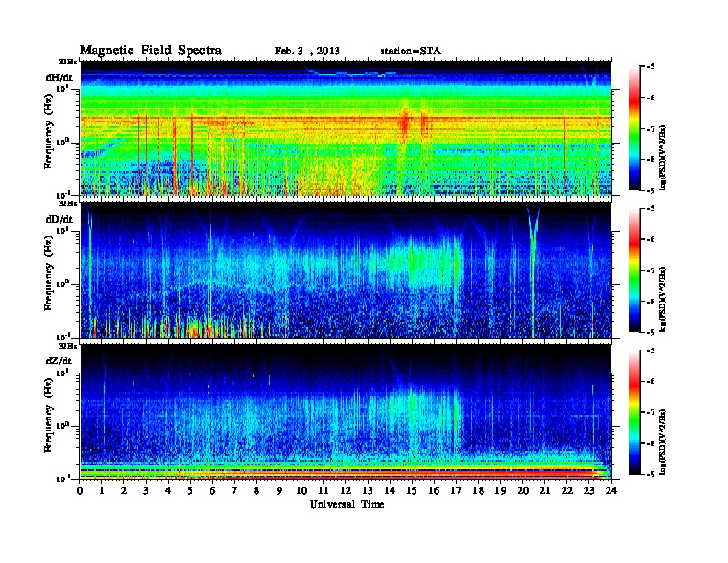Viewport: 728px width, 563px height.
Task: Click the '15' hour tick label
Action: tap(413, 491)
